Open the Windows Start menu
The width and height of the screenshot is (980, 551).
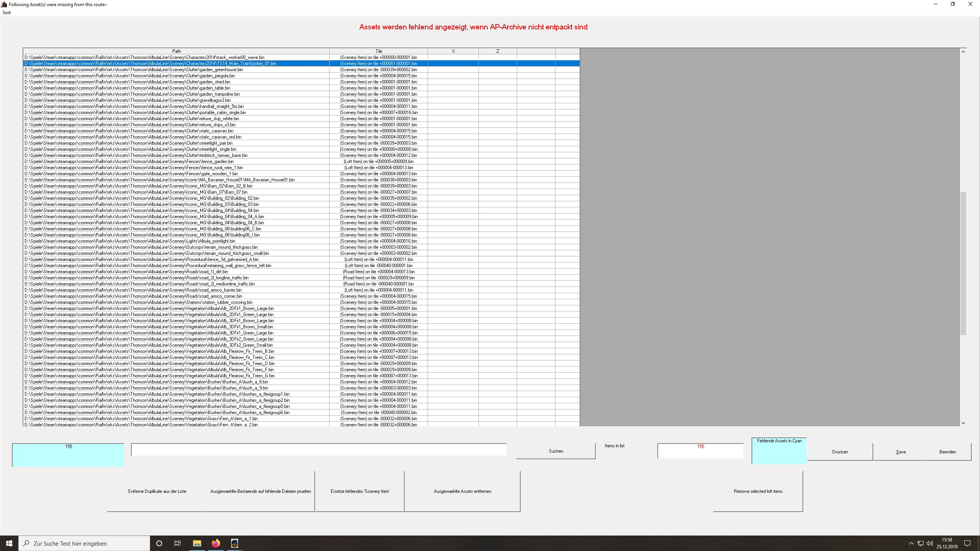9,543
